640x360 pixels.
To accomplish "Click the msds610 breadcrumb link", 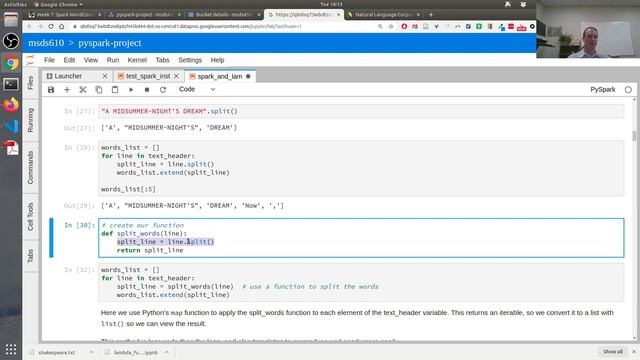I will coord(46,43).
